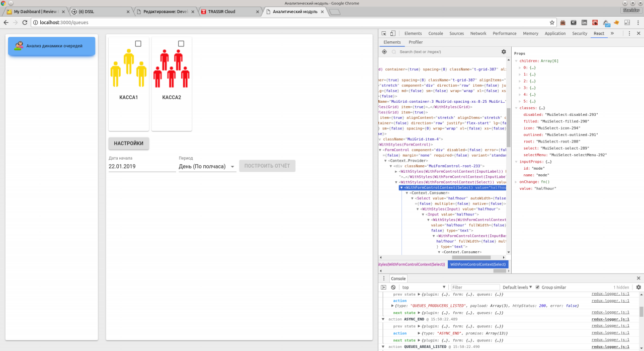The image size is (644, 351).
Task: Click the orange extension icon in Chrome toolbar
Action: tap(616, 23)
